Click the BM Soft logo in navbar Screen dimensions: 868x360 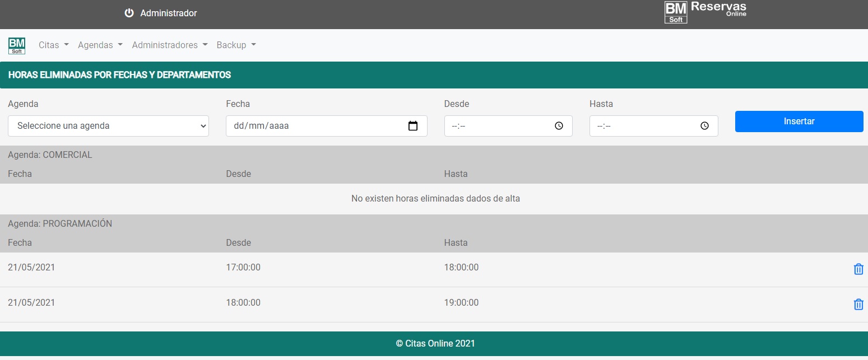click(17, 45)
